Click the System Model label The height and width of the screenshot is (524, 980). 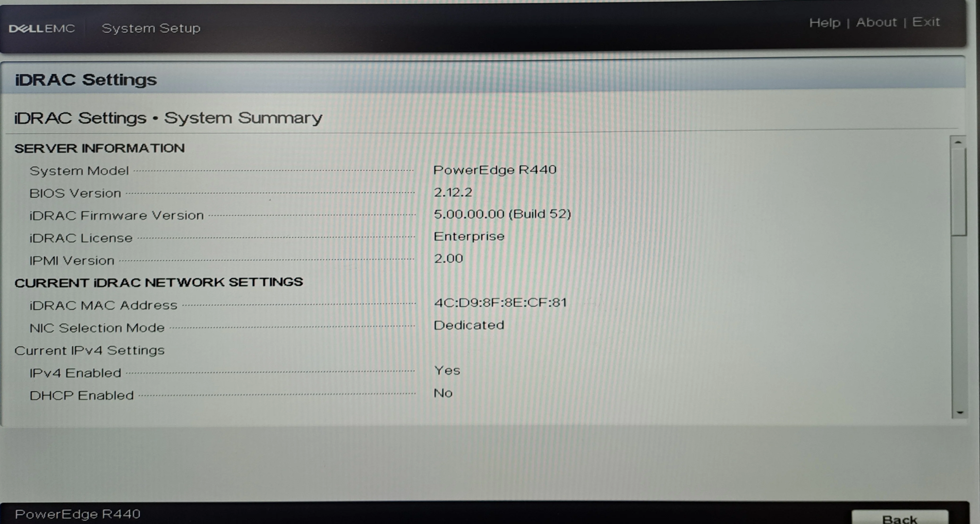(79, 171)
